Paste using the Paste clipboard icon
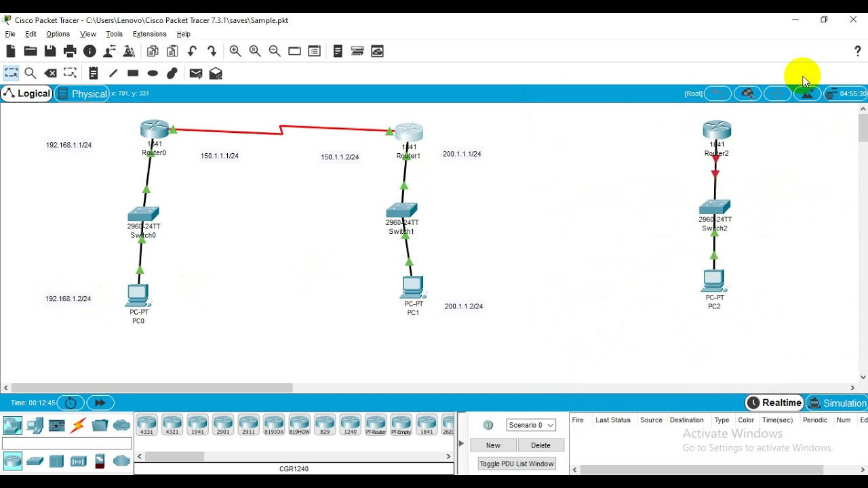 click(172, 52)
